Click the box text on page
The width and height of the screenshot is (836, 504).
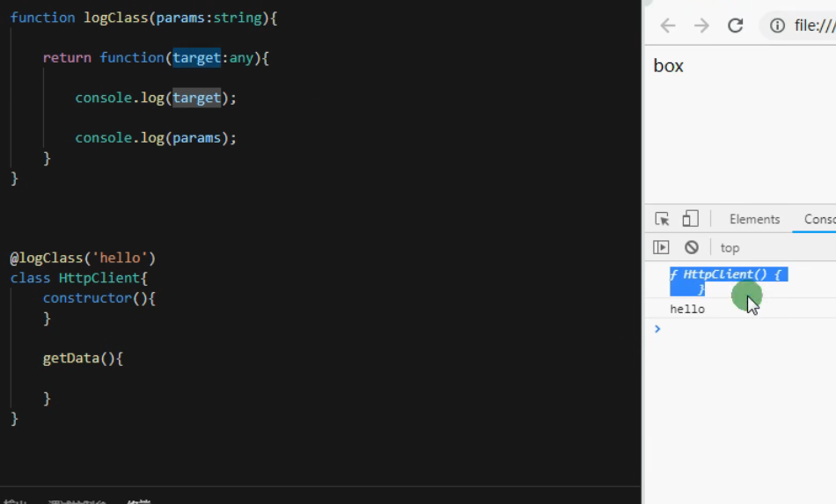[669, 66]
